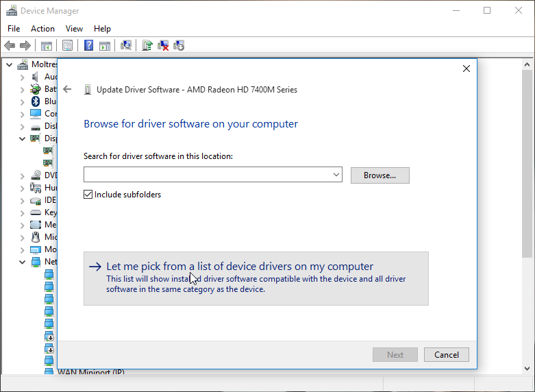The height and width of the screenshot is (392, 535).
Task: Expand the DVD/CD-ROM drives node
Action: [22, 176]
